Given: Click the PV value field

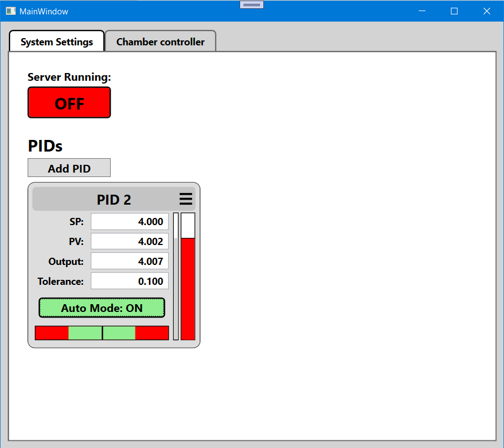Looking at the screenshot, I should tap(129, 241).
